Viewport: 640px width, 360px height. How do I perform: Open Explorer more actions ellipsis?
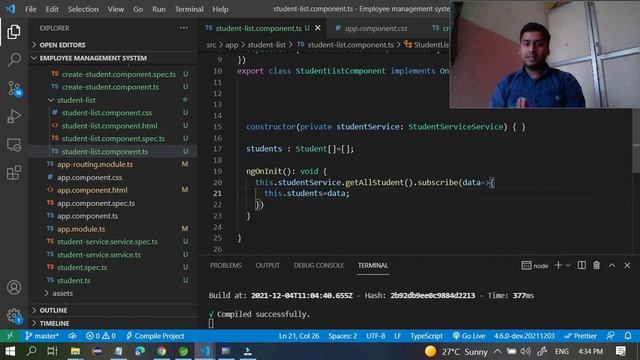tap(184, 28)
